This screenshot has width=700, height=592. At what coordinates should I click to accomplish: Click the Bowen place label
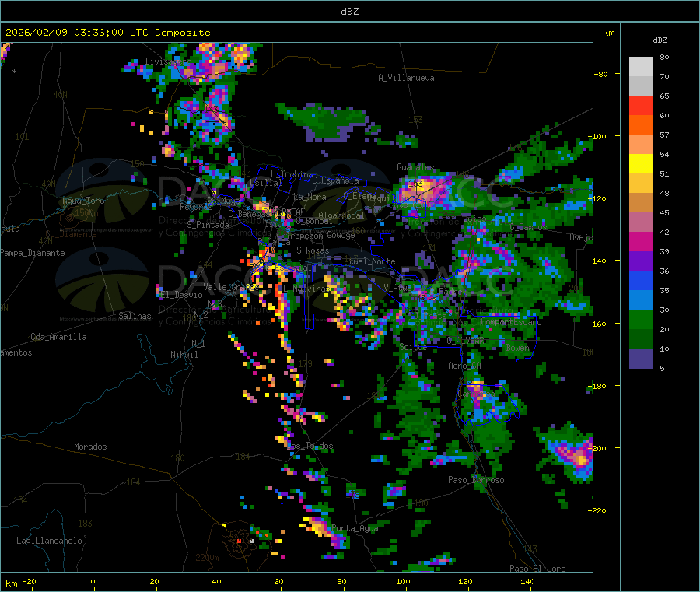point(518,347)
